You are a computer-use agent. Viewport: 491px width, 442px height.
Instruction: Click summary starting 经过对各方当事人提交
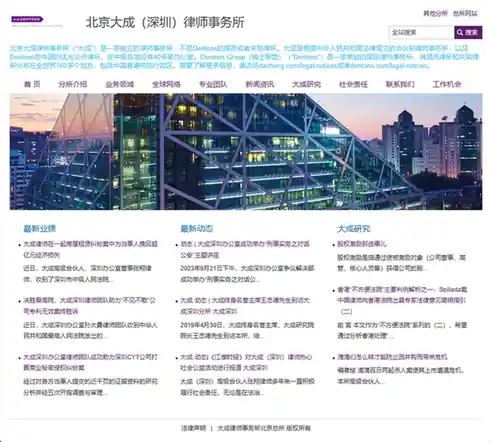(90, 387)
